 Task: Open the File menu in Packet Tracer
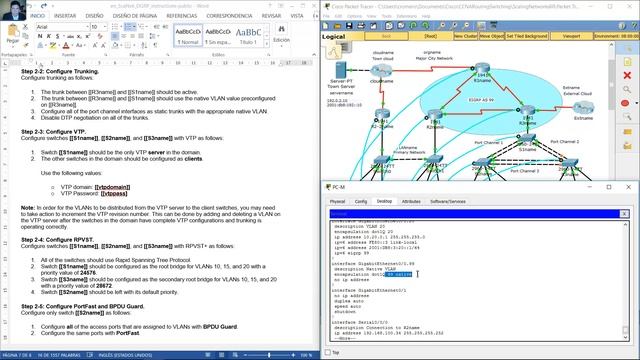tap(327, 16)
